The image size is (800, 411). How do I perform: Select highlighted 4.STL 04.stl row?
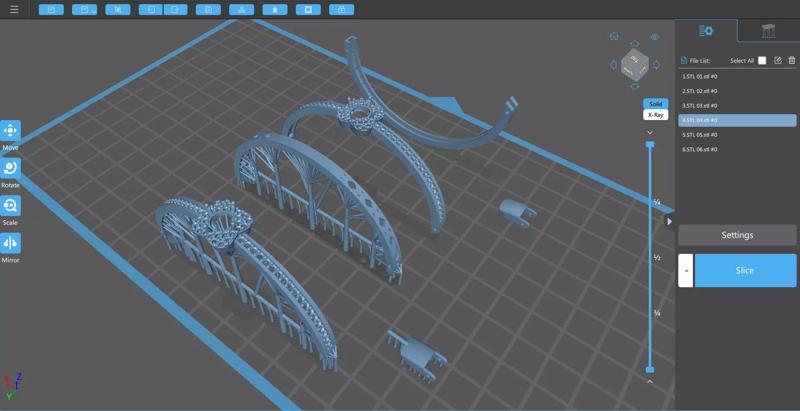[737, 120]
